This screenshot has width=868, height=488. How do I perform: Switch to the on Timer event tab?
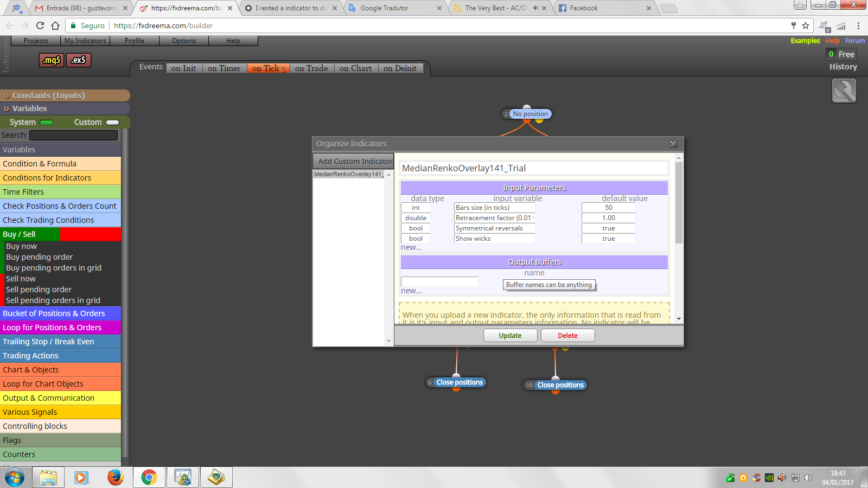click(x=224, y=68)
